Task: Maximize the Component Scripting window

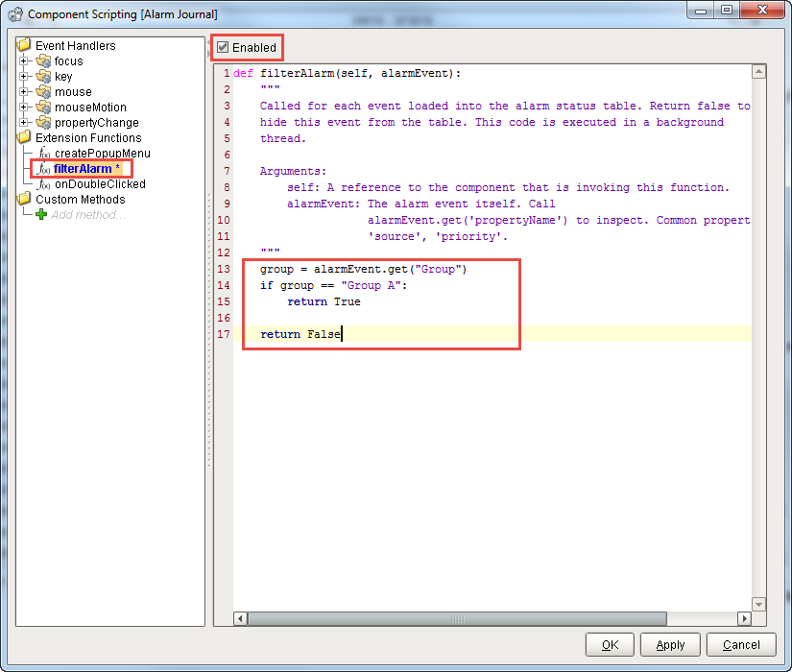Action: tap(727, 11)
